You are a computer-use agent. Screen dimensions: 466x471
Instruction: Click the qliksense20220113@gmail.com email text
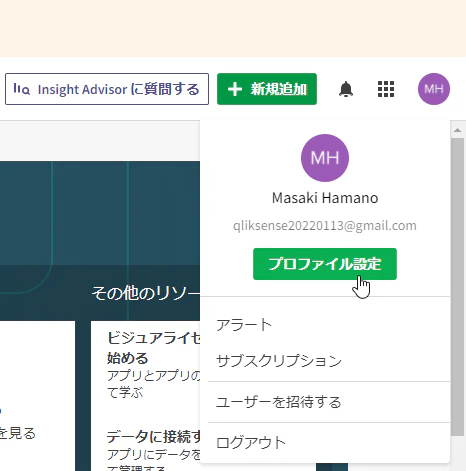coord(325,226)
